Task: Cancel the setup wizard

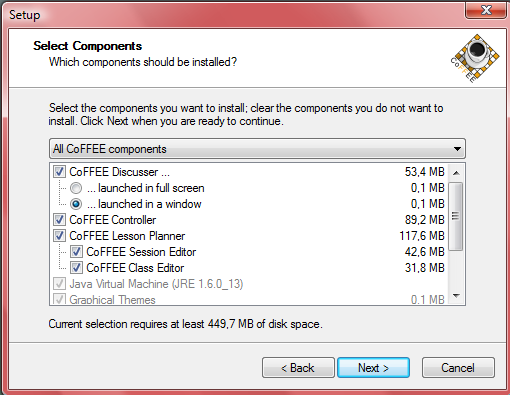Action: click(458, 368)
